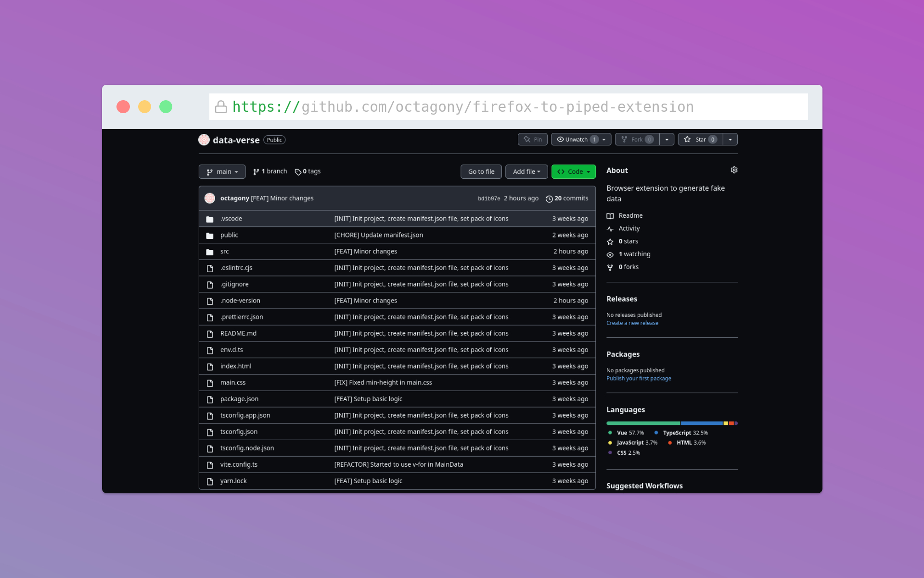This screenshot has width=924, height=578.
Task: Click the vite.config.ts file icon
Action: tap(210, 465)
